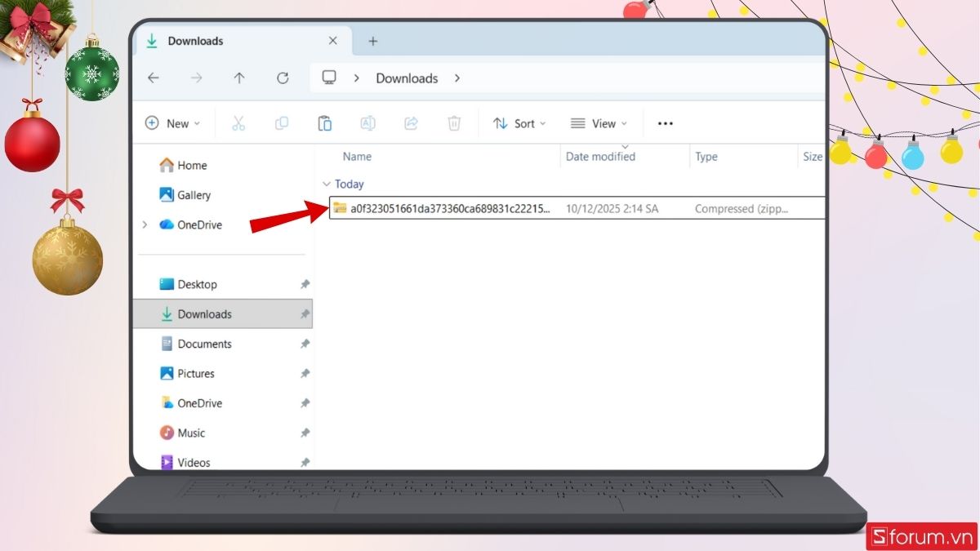Open the New dropdown menu
The height and width of the screenshot is (551, 980).
point(173,122)
